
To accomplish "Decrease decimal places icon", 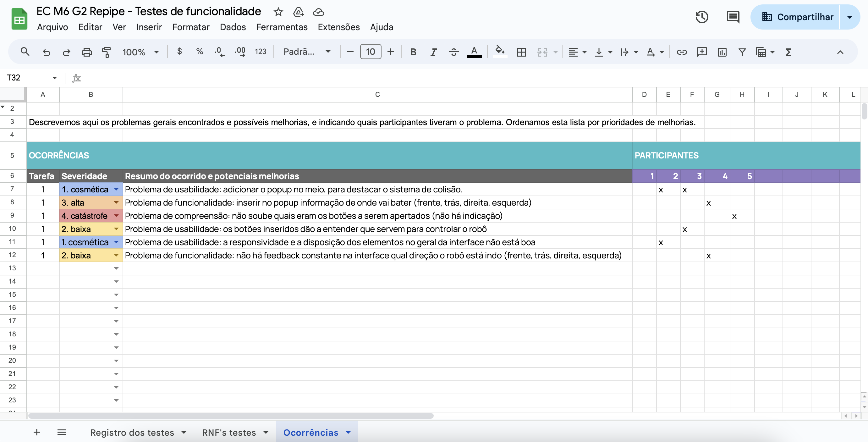I will (x=220, y=52).
